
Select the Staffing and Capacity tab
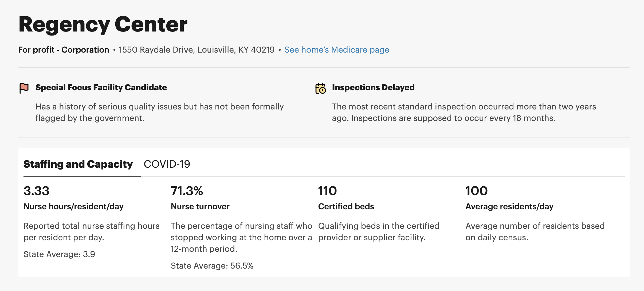78,164
